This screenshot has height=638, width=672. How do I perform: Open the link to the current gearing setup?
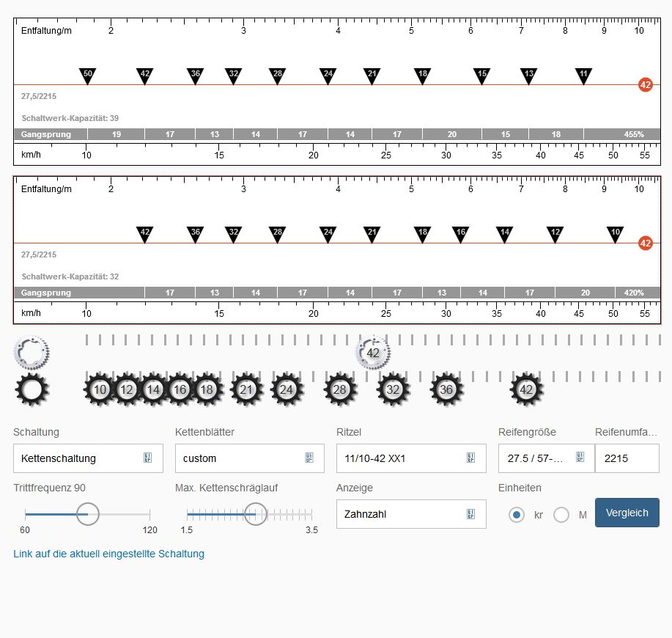coord(108,554)
